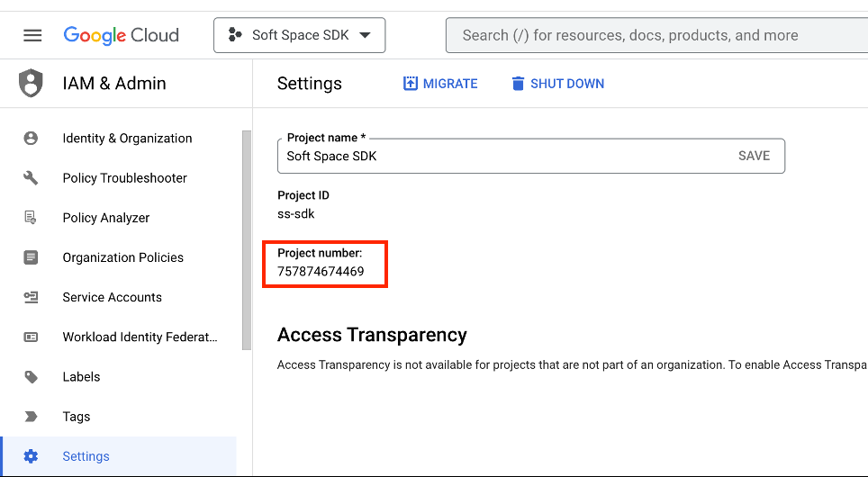The width and height of the screenshot is (868, 477).
Task: Click the MIGRATE button
Action: (440, 84)
